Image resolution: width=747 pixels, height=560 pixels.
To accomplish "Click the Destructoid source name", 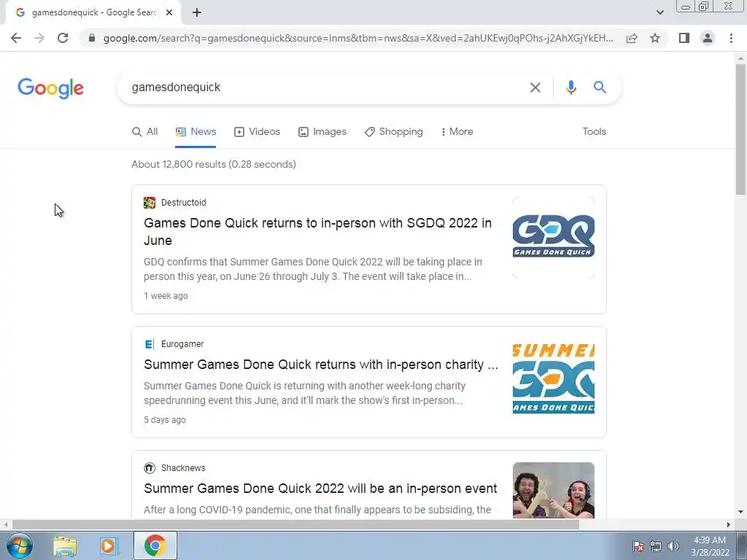I will coord(183,203).
